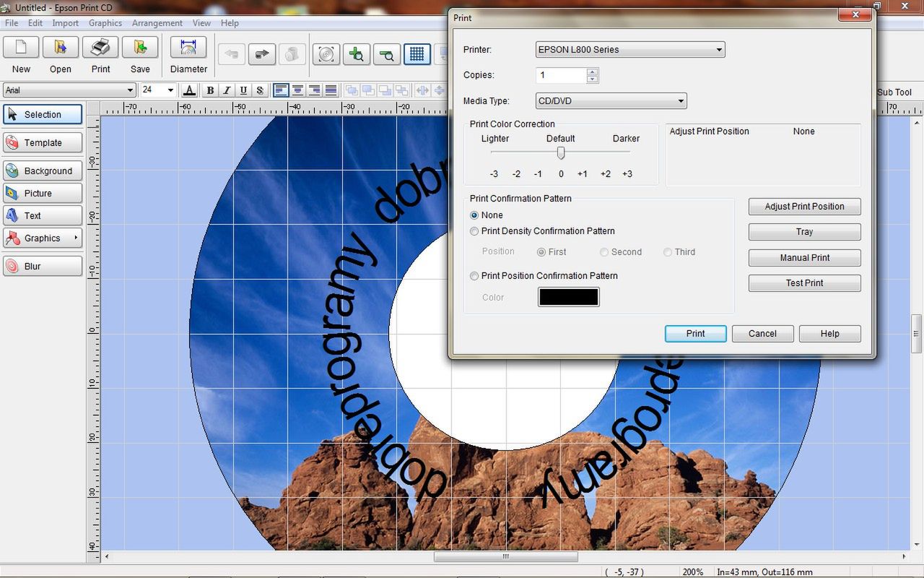The image size is (924, 578).
Task: Cancel the Print dialog
Action: coord(762,334)
